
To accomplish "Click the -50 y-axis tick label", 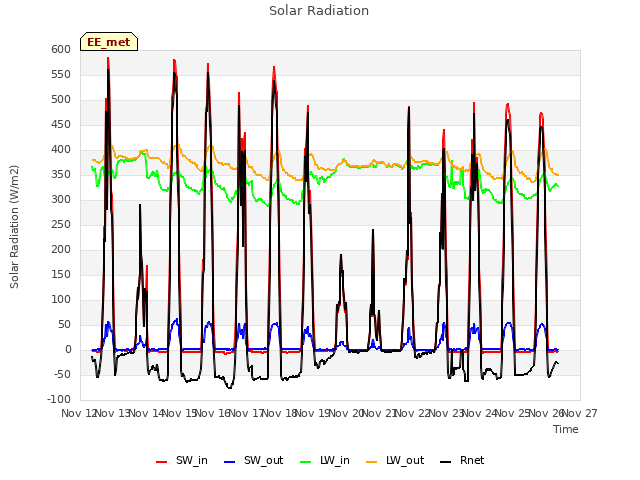I will pyautogui.click(x=63, y=374).
